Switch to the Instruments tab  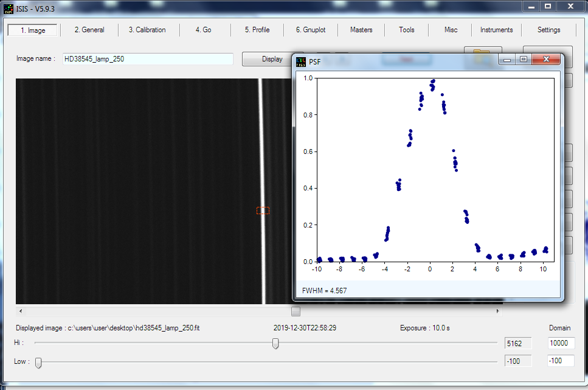coord(497,30)
